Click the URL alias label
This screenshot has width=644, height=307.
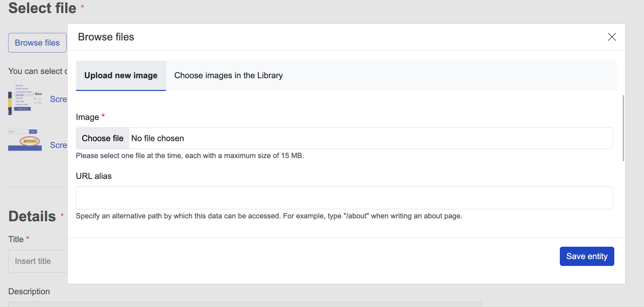coord(94,176)
